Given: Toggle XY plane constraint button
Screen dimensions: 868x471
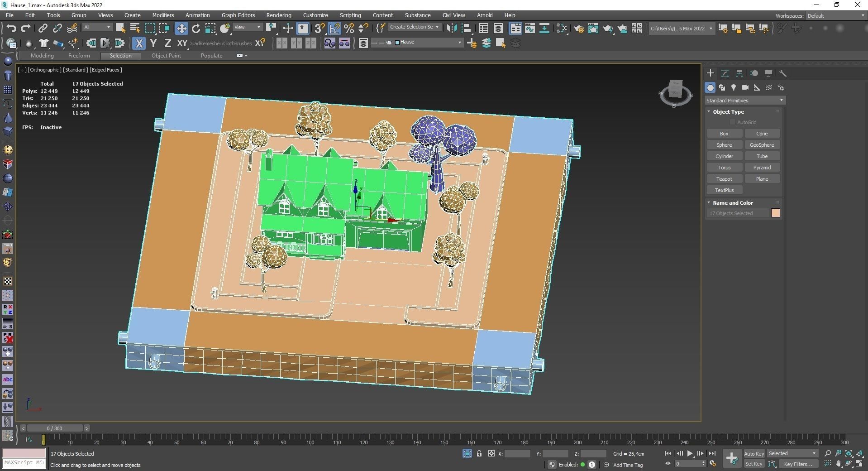Looking at the screenshot, I should (x=182, y=43).
